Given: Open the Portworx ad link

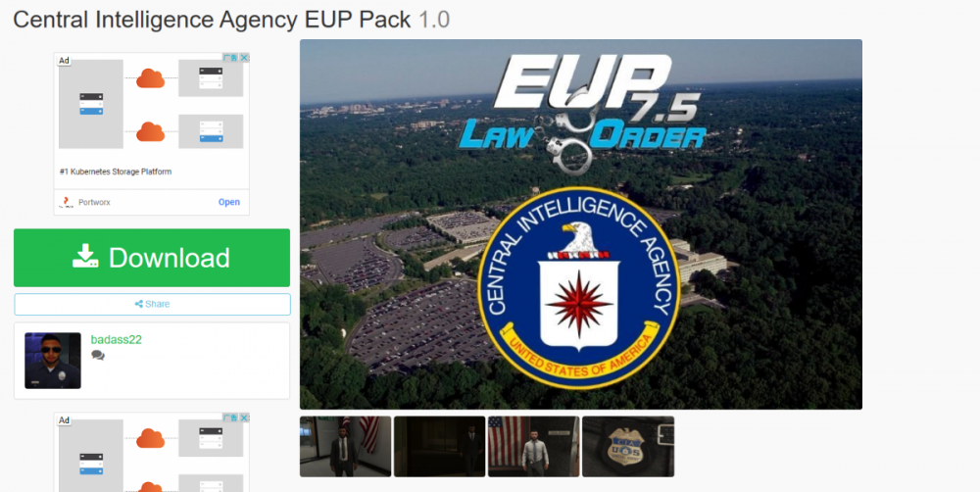Looking at the screenshot, I should click(228, 202).
